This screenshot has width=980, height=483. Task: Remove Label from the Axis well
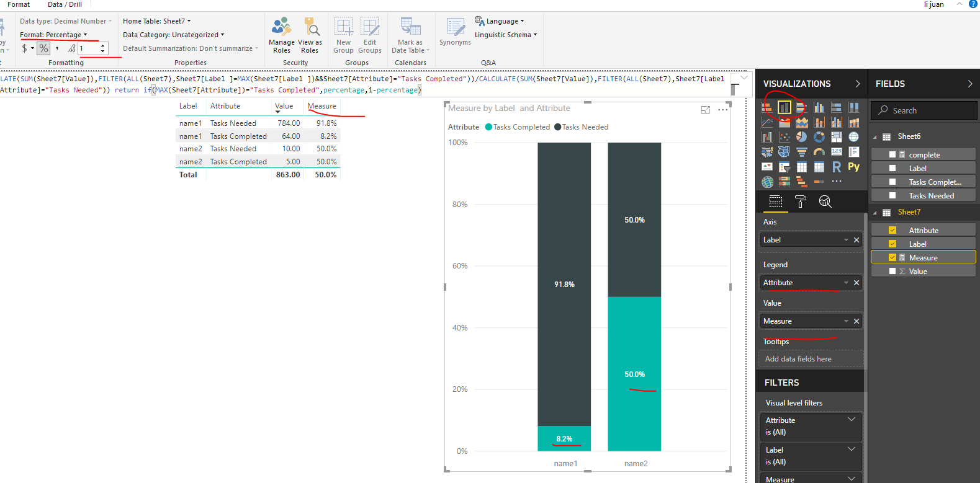[856, 240]
